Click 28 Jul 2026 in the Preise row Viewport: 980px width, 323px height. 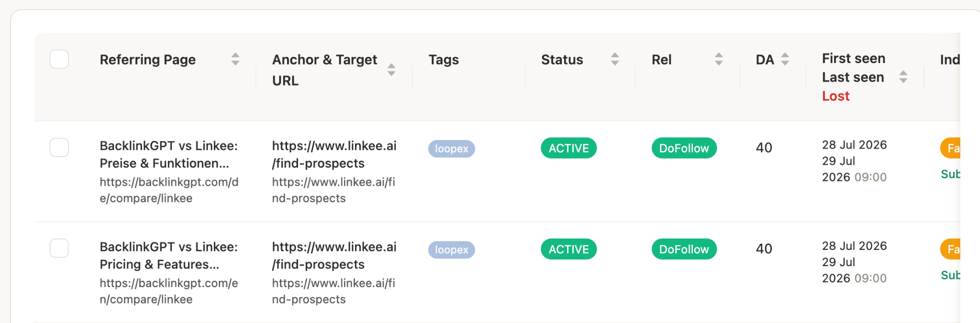click(854, 145)
